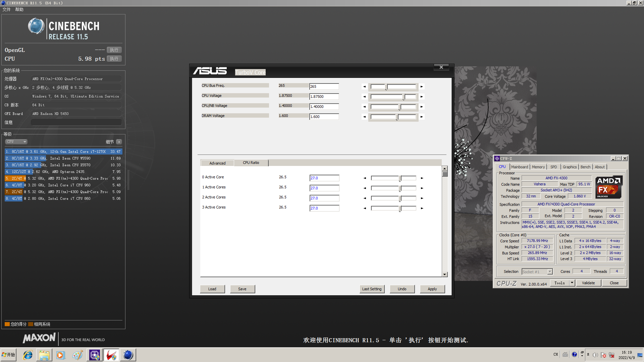Screen dimensions: 644x362
Task: Run the CPU test in Cinebench
Action: pyautogui.click(x=114, y=59)
